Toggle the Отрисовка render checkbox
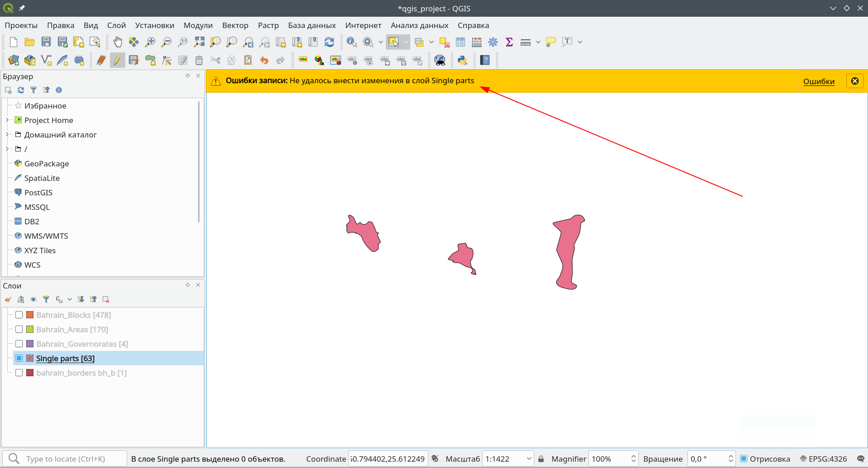 744,459
